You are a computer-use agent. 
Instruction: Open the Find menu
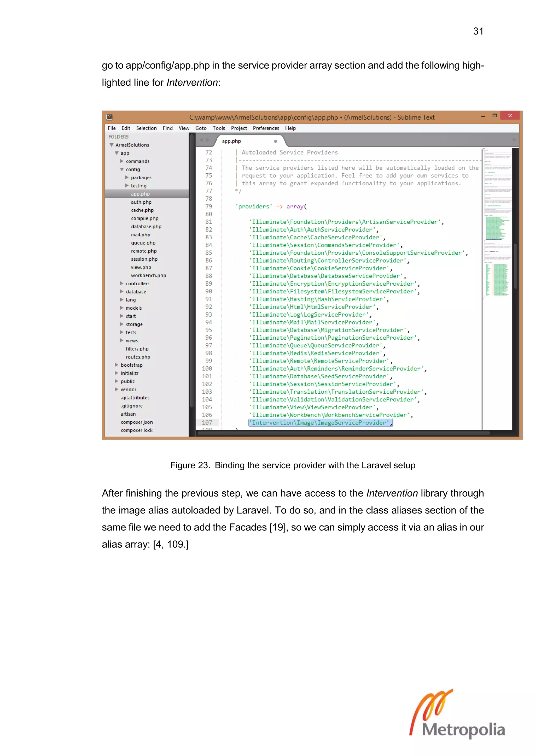click(x=168, y=128)
